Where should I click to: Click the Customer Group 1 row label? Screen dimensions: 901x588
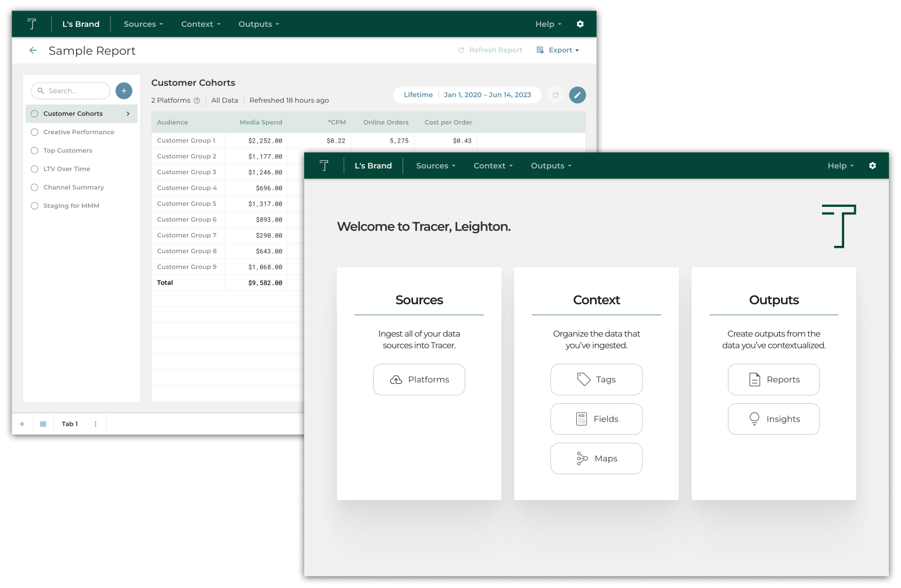(186, 141)
